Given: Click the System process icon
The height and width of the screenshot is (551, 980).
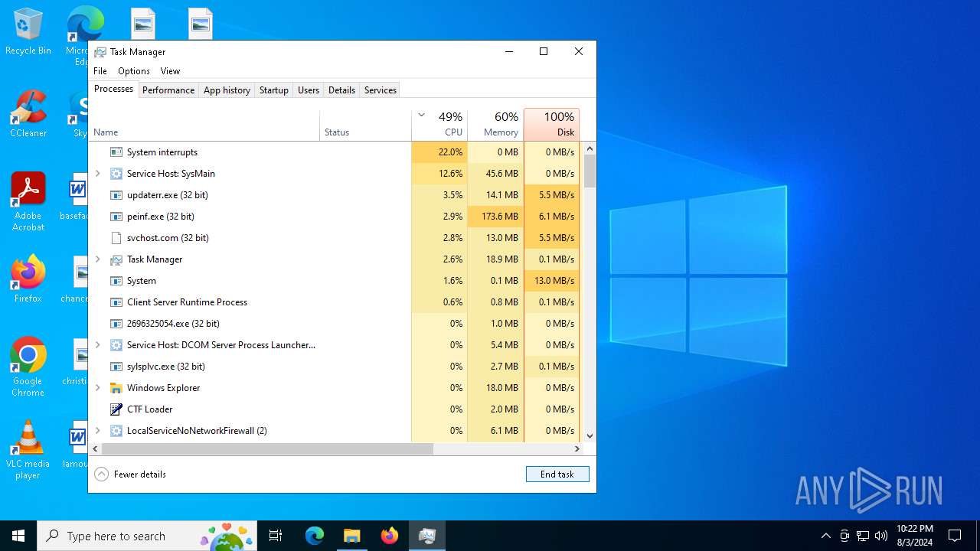Looking at the screenshot, I should pos(116,281).
